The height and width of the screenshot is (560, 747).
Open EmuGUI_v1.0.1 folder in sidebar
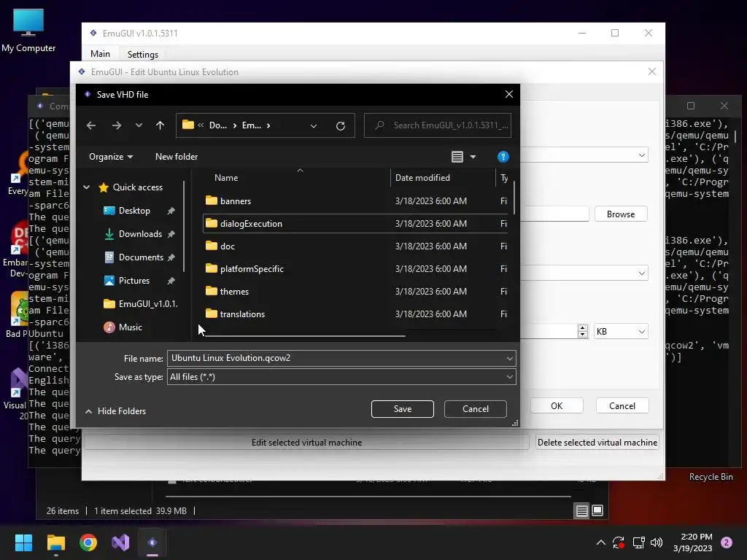(141, 304)
